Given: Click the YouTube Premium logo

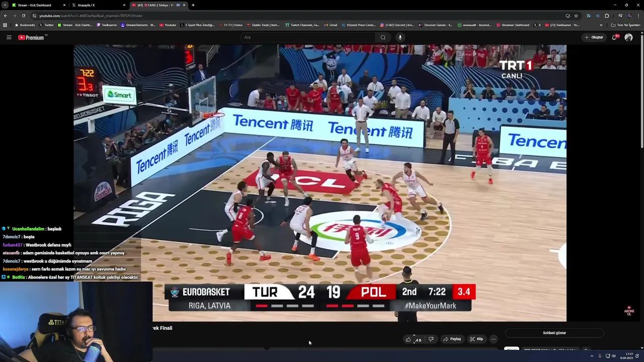Looking at the screenshot, I should coord(33,37).
